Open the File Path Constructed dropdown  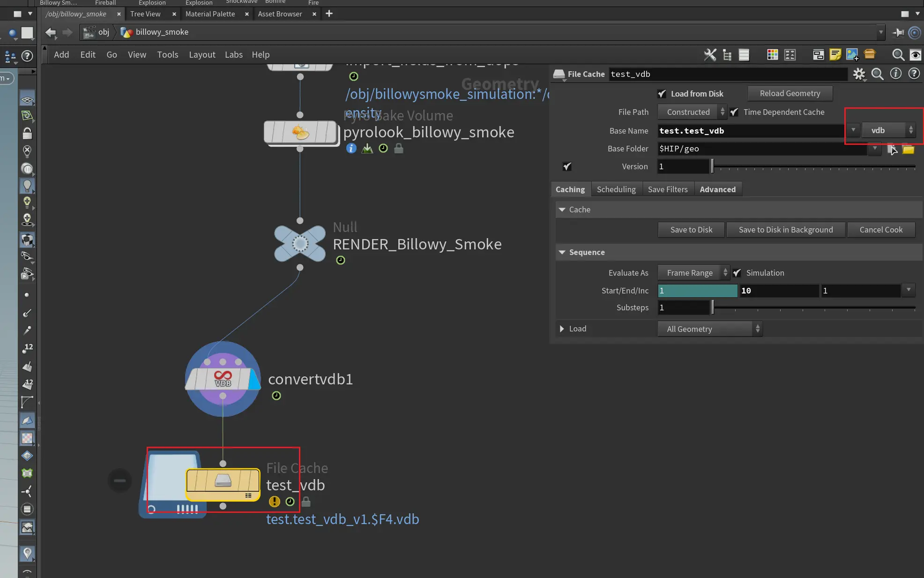tap(693, 112)
